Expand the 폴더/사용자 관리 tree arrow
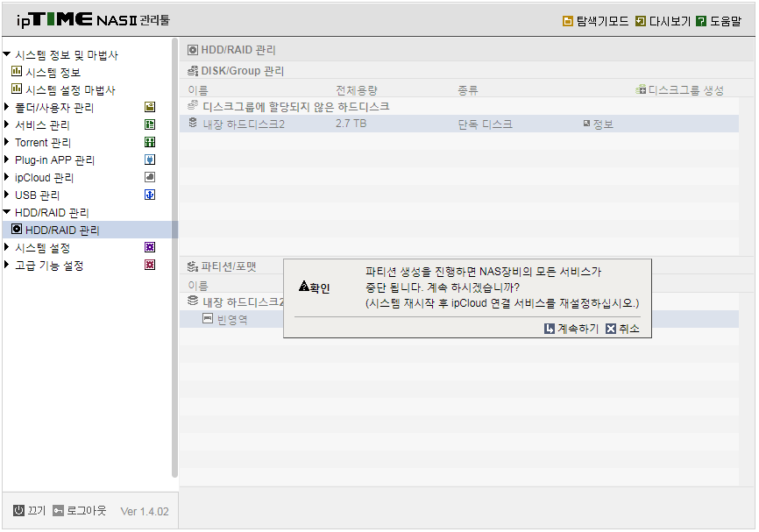 pyautogui.click(x=7, y=107)
